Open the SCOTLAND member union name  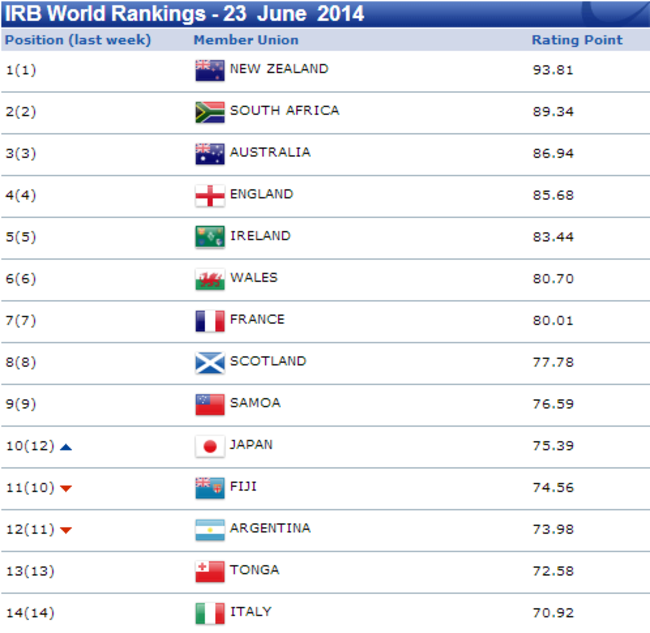click(268, 361)
